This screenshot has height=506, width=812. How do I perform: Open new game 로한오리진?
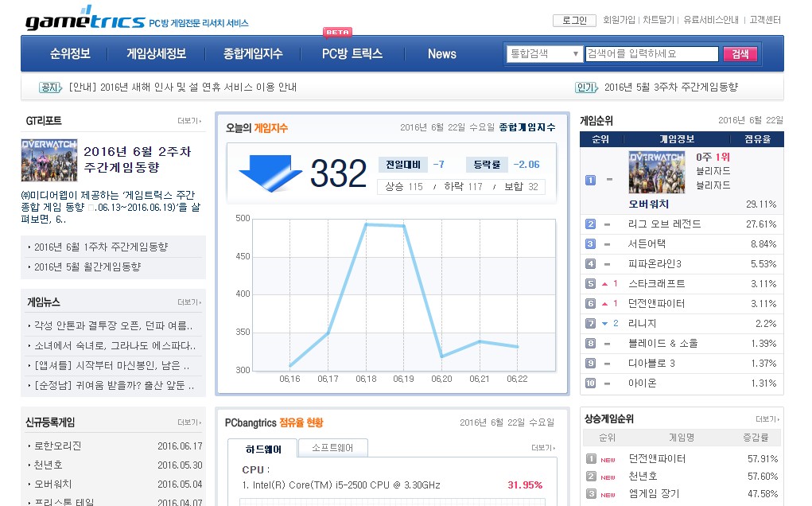tap(58, 446)
